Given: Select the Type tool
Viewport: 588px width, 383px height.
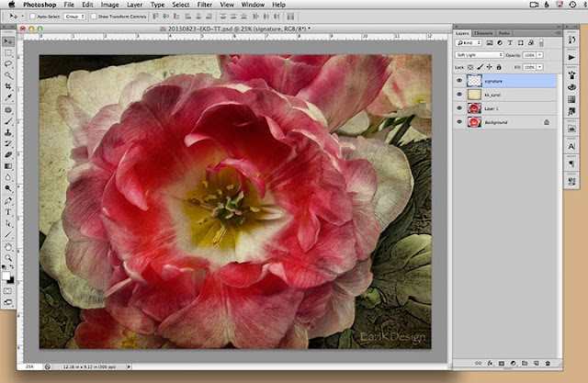Looking at the screenshot, I should pyautogui.click(x=8, y=210).
